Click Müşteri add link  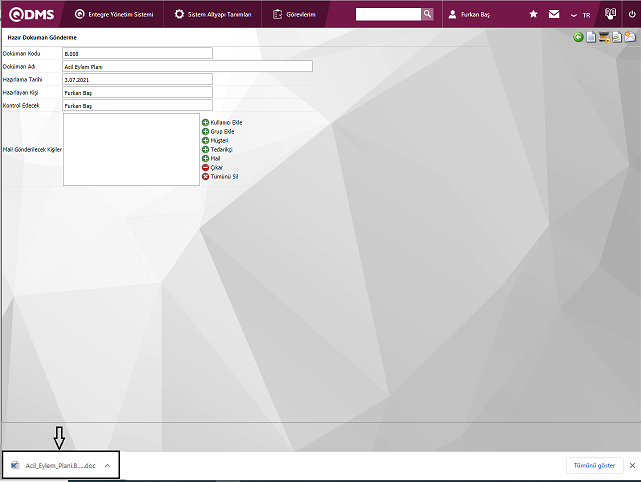(215, 140)
